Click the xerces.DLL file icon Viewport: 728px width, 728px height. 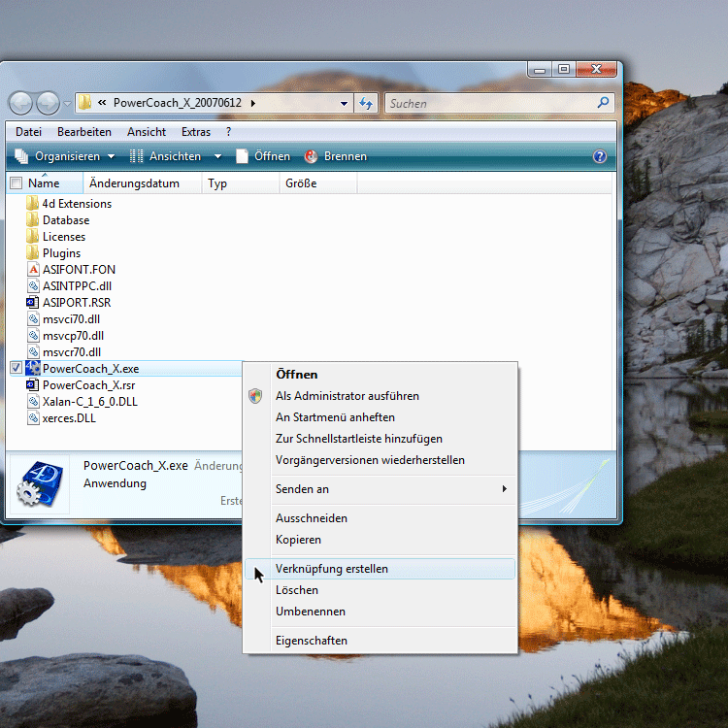click(x=33, y=417)
